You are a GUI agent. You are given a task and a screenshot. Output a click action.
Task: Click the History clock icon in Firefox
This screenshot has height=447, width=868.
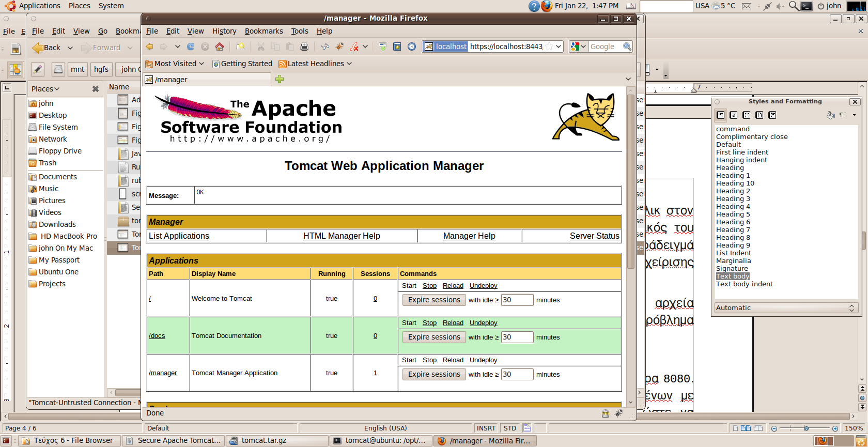pyautogui.click(x=412, y=47)
